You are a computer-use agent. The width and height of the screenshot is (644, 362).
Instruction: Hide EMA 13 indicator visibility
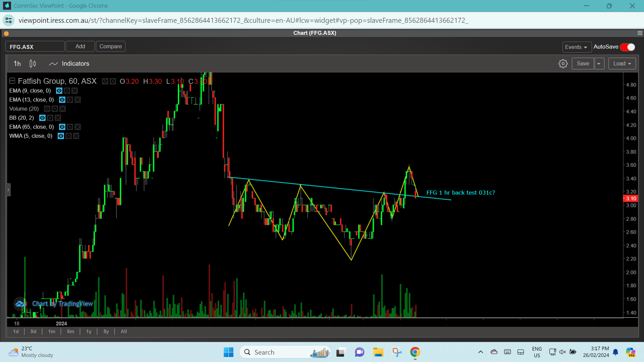click(x=62, y=100)
